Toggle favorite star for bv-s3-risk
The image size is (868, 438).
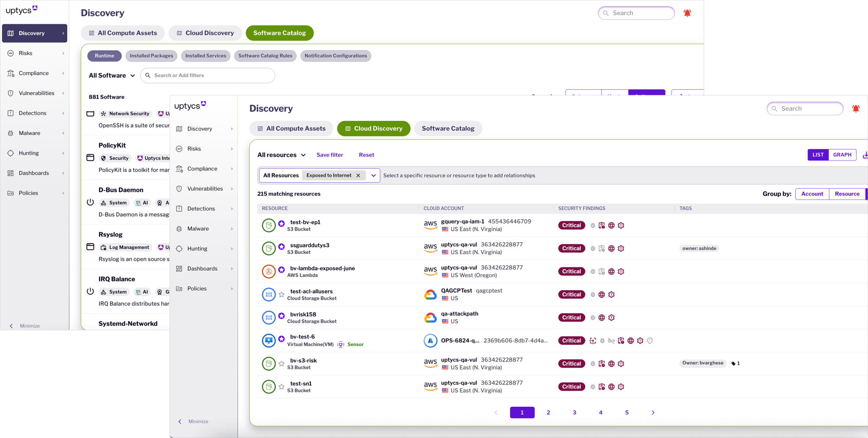click(x=282, y=363)
